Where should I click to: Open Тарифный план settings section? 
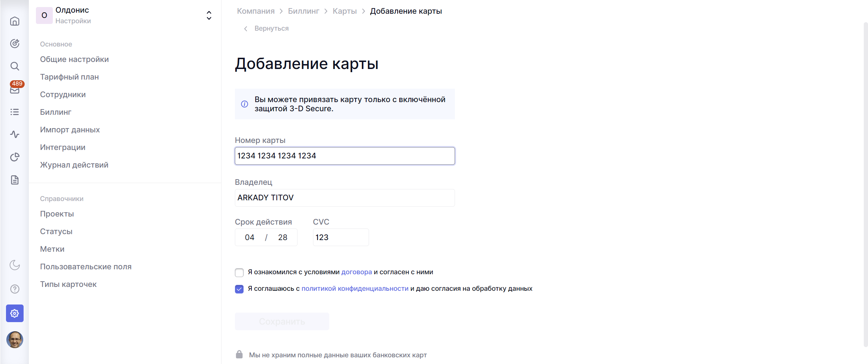(x=69, y=77)
